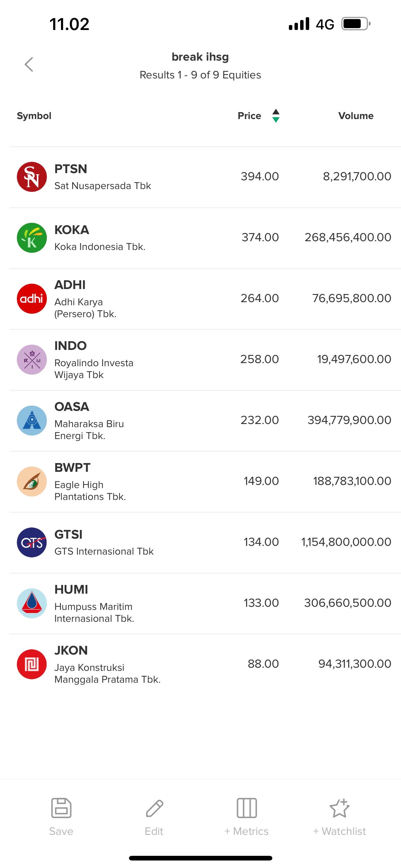Tap the add Watchlist star icon
This screenshot has width=401, height=868.
(x=339, y=808)
